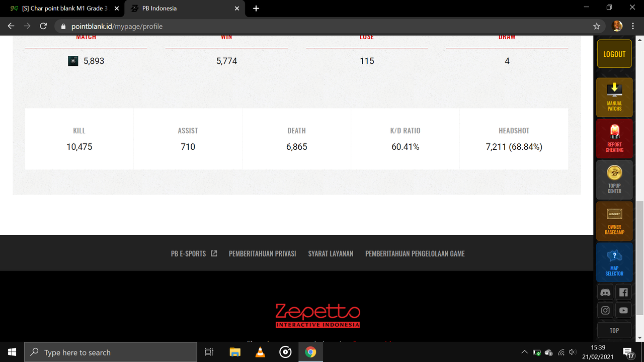The width and height of the screenshot is (644, 362).
Task: Click the rank badge beside 5,893 matches
Action: 73,61
